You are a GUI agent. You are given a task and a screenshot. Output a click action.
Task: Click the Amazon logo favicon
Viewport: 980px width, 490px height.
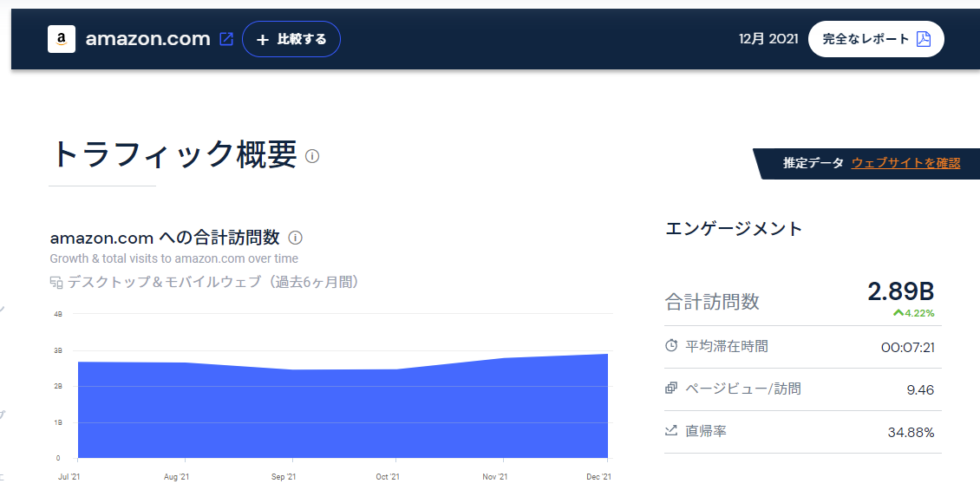point(62,39)
